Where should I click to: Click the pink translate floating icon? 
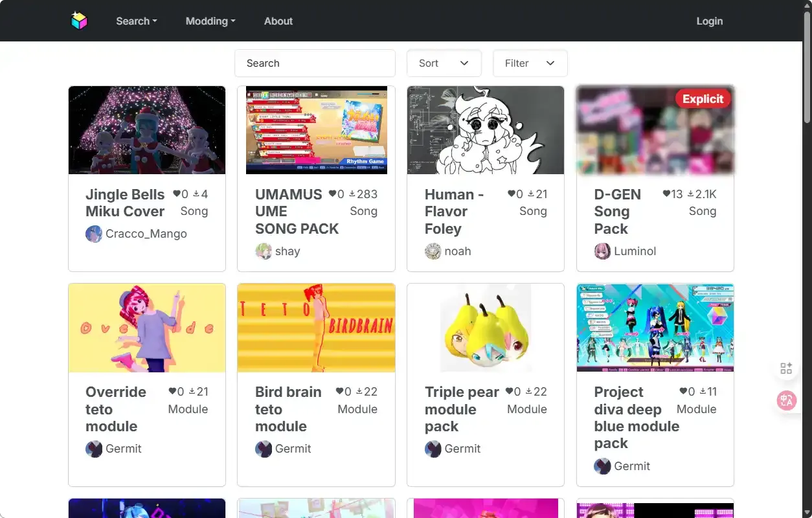point(786,400)
